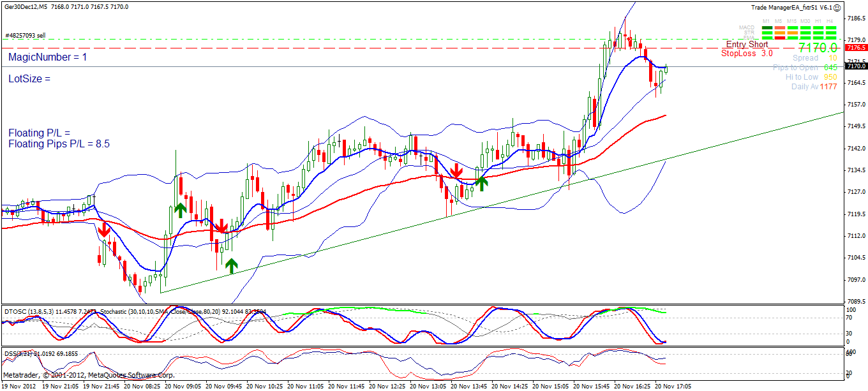The height and width of the screenshot is (391, 868).
Task: Click the green up-arrow signal near 20 Nov 13:45
Action: [x=482, y=183]
